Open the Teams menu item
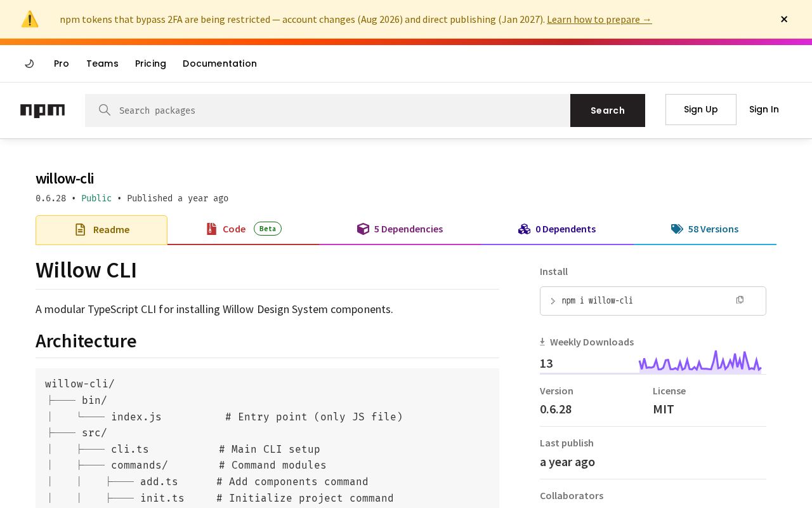This screenshot has width=812, height=508. pos(102,63)
